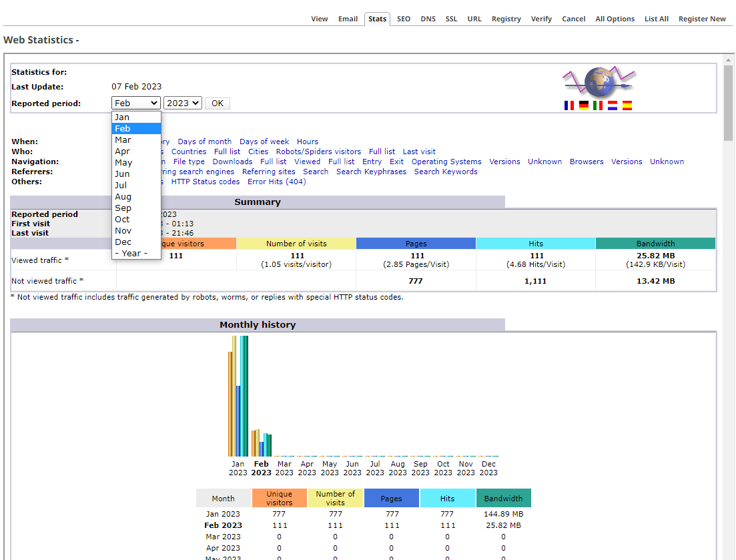Go to the Registry tab
This screenshot has height=560, width=736.
click(x=506, y=19)
